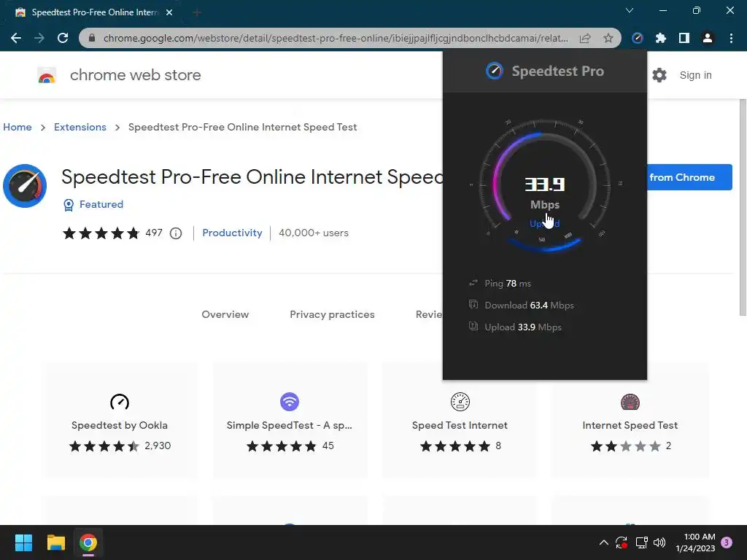Open the Productivity category link
Viewport: 747px width, 560px height.
232,233
